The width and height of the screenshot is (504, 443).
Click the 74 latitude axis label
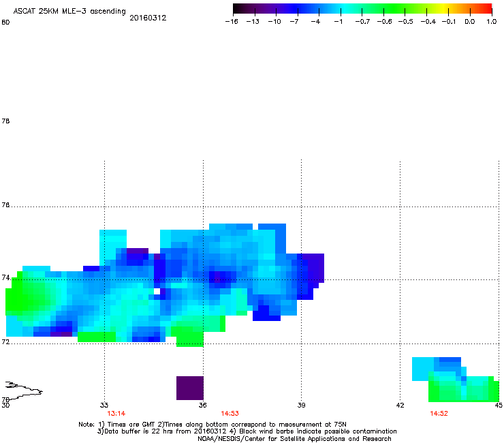(5, 277)
